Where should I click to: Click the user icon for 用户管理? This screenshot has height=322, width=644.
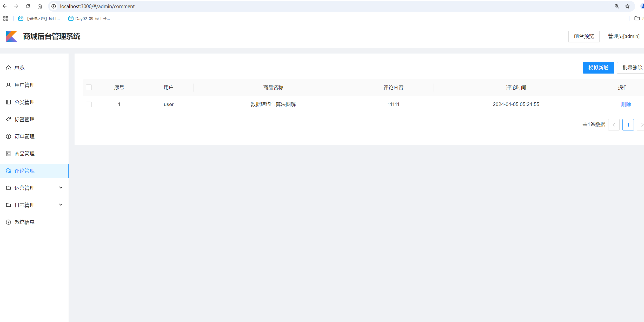9,85
